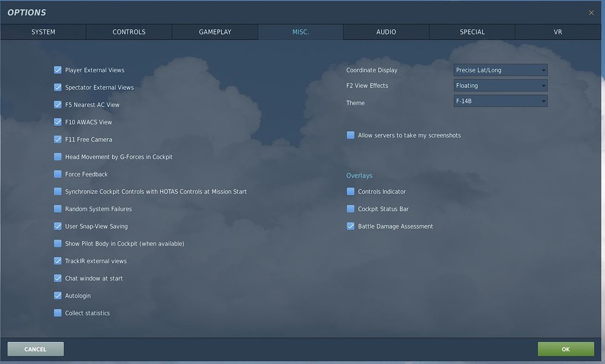Toggle the Autologin checkbox

tap(57, 295)
